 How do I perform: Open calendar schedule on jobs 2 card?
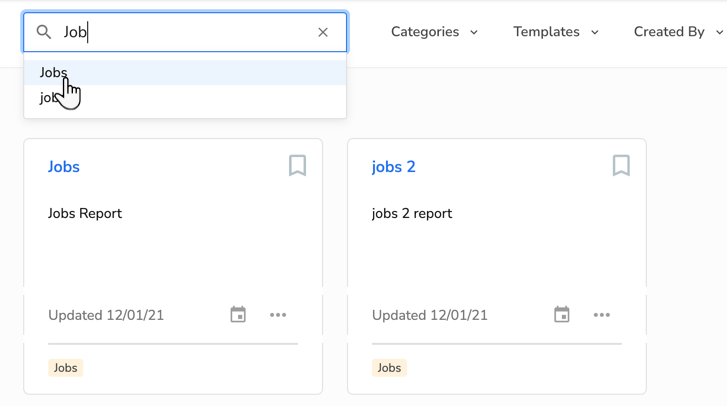click(x=562, y=315)
